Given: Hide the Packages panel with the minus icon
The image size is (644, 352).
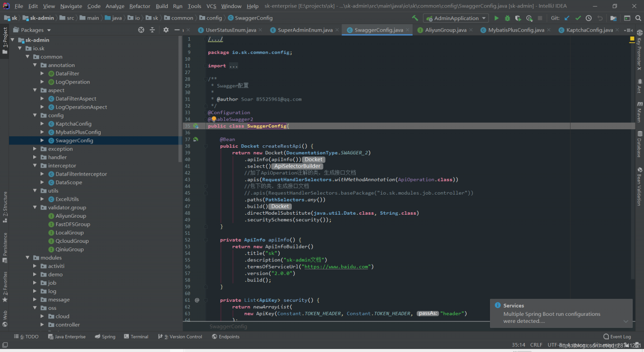Looking at the screenshot, I should click(x=177, y=30).
